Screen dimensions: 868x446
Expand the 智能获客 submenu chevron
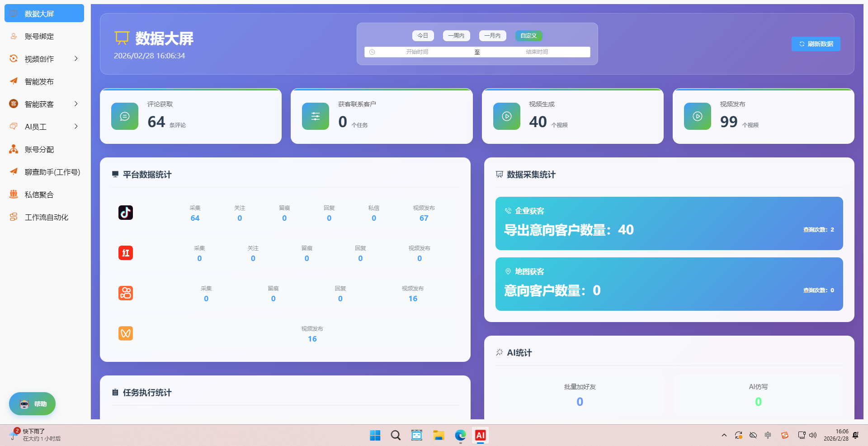point(76,104)
